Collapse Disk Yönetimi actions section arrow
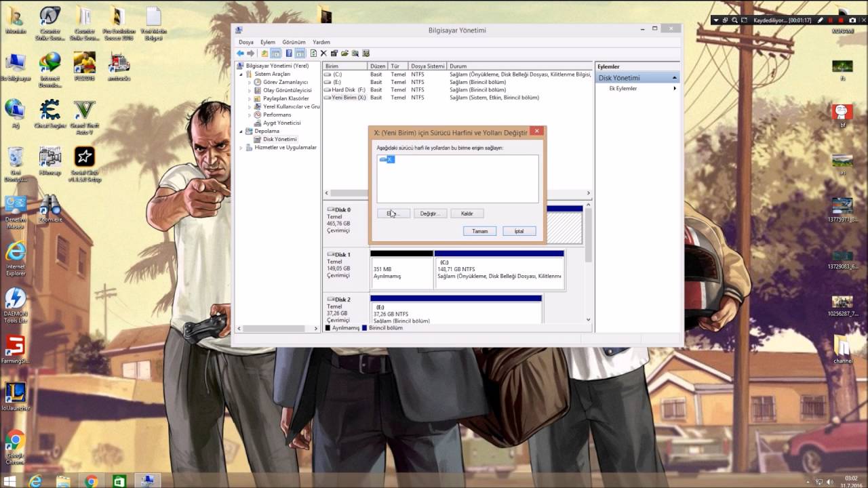The image size is (868, 488). [674, 78]
